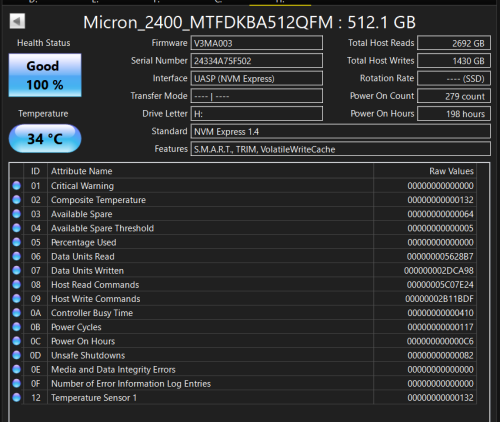Click the status orb for Host Write Commands
This screenshot has width=500, height=422.
(x=16, y=299)
